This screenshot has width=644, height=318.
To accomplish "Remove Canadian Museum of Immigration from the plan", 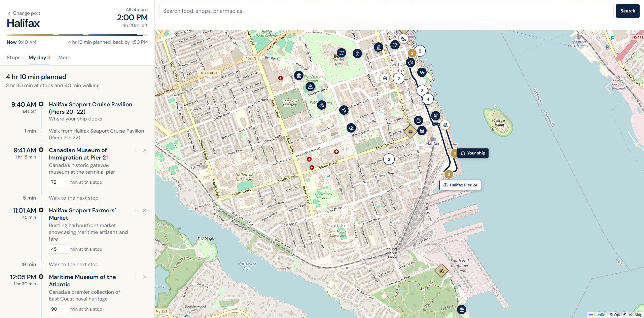I will [x=145, y=150].
